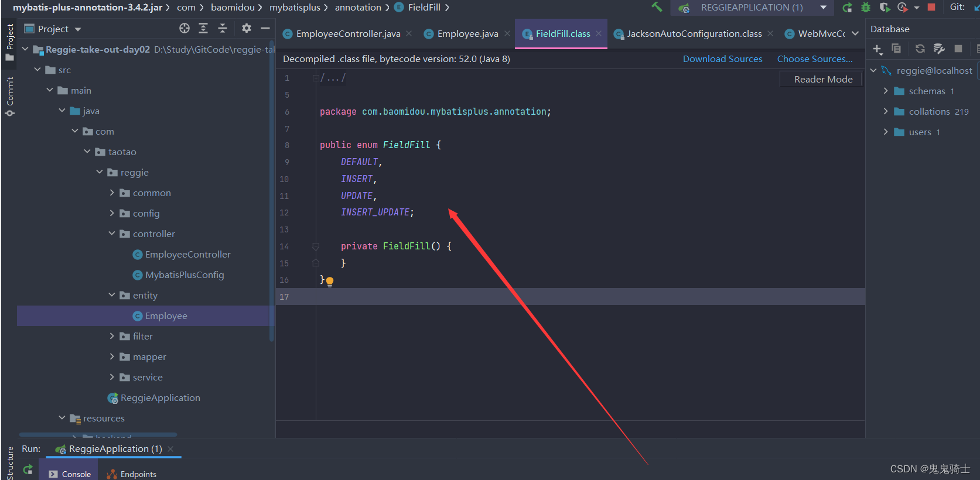Expand the common package
This screenshot has width=980, height=480.
point(112,193)
